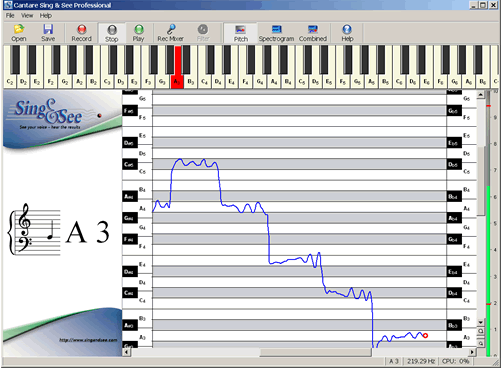Play the D5 piano key
The image size is (501, 368).
coord(315,82)
